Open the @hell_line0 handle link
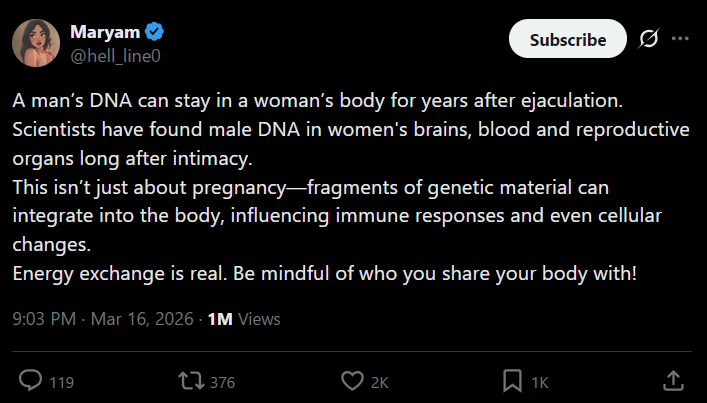The width and height of the screenshot is (707, 403). click(115, 53)
